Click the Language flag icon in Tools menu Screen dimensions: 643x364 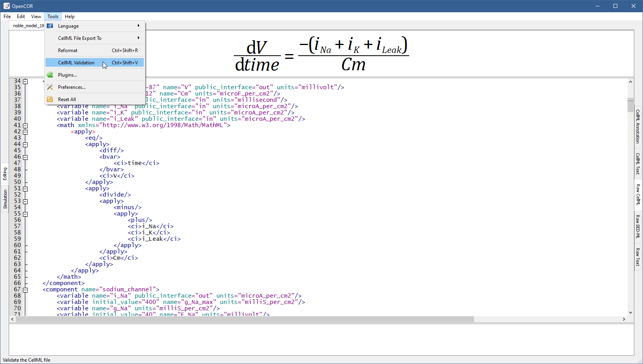[x=50, y=26]
